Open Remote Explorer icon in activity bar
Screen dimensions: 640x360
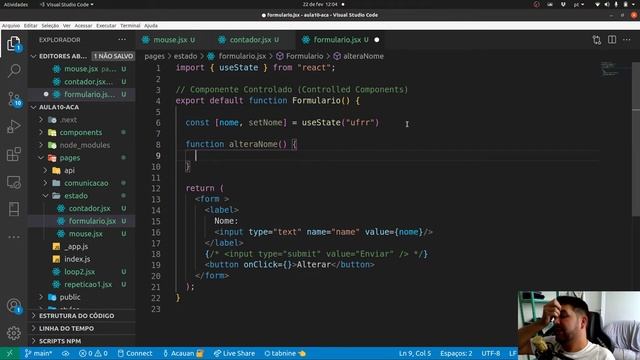[x=13, y=182]
